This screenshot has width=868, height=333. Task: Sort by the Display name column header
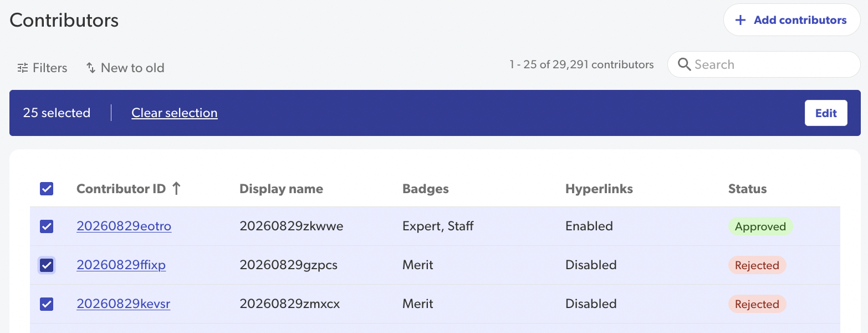281,189
